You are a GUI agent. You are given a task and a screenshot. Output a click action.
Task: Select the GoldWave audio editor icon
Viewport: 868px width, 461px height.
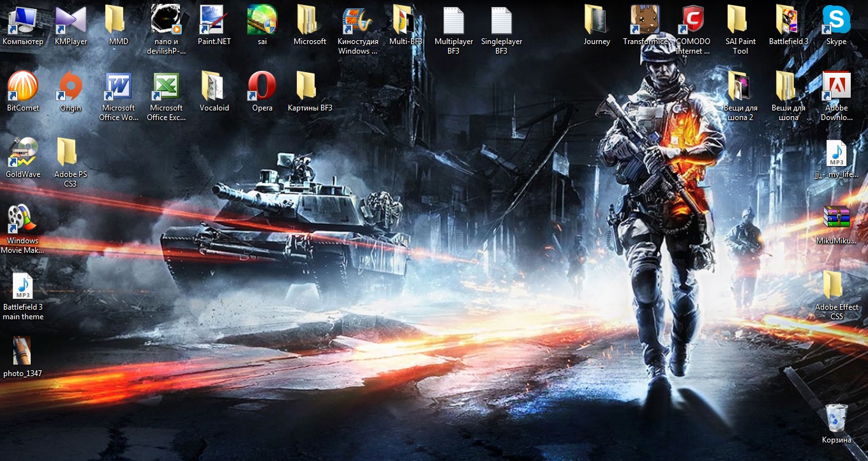(23, 153)
